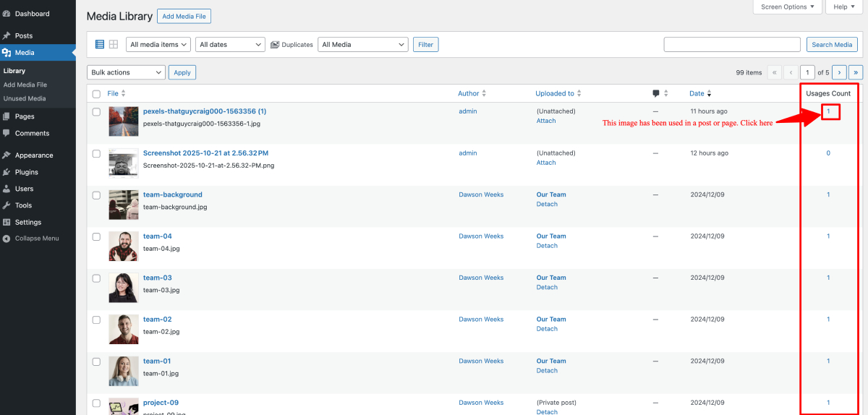Click usage count 1 for pexels-thatguycraig000
The height and width of the screenshot is (415, 868).
click(829, 111)
